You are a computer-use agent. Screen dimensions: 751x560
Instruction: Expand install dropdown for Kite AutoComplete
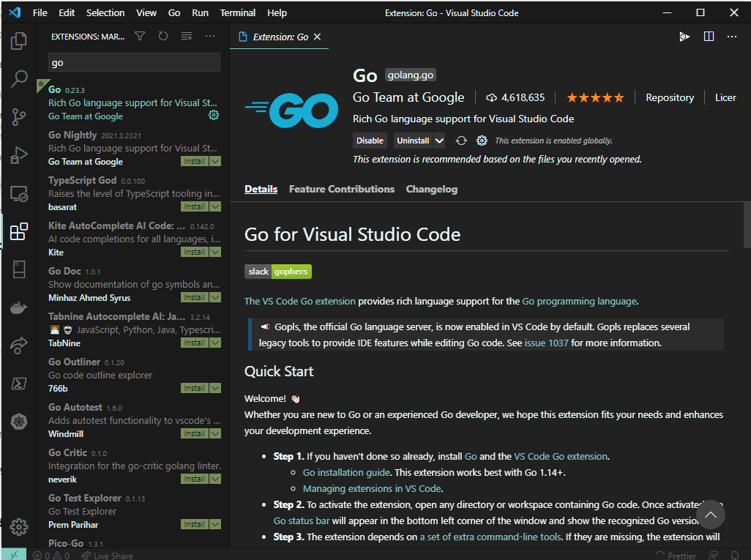215,252
